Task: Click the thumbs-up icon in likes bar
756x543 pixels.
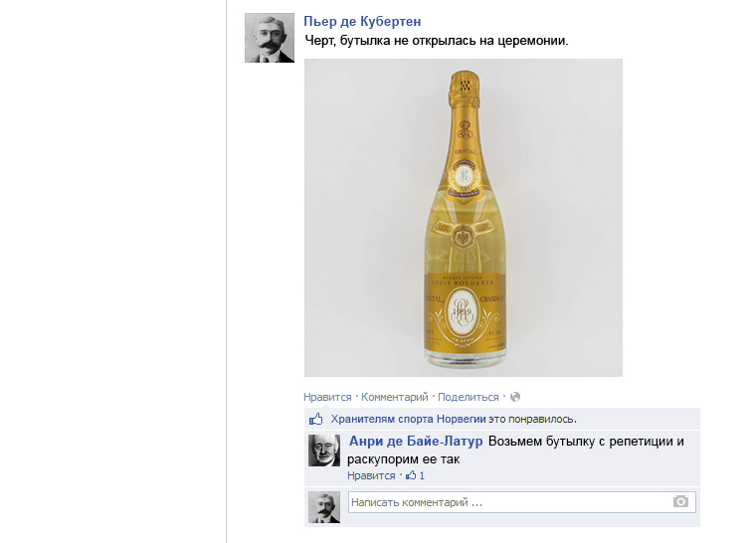Action: 316,419
